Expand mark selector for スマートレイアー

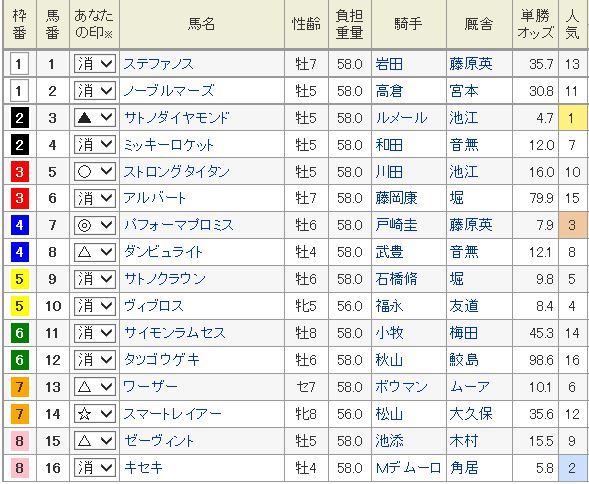pos(94,414)
